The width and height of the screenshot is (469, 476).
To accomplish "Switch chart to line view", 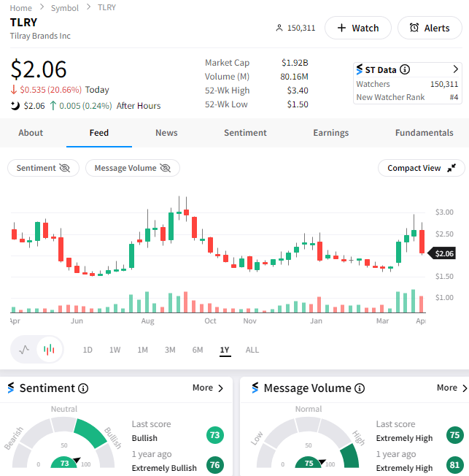I will click(x=24, y=350).
